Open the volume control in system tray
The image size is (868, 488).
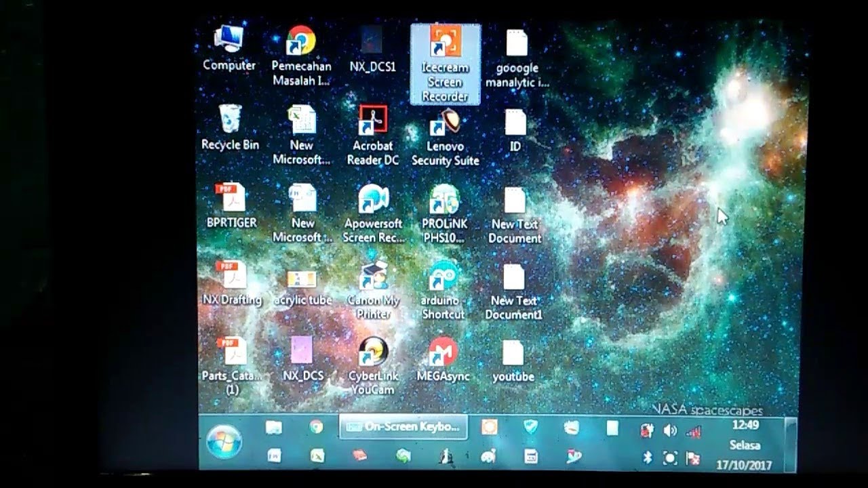(670, 430)
